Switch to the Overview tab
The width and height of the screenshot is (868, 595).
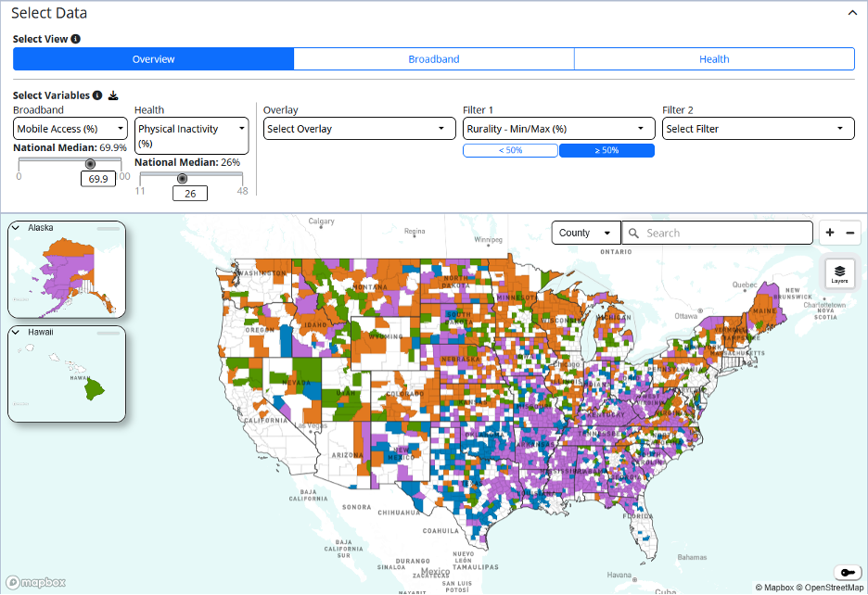pyautogui.click(x=153, y=59)
